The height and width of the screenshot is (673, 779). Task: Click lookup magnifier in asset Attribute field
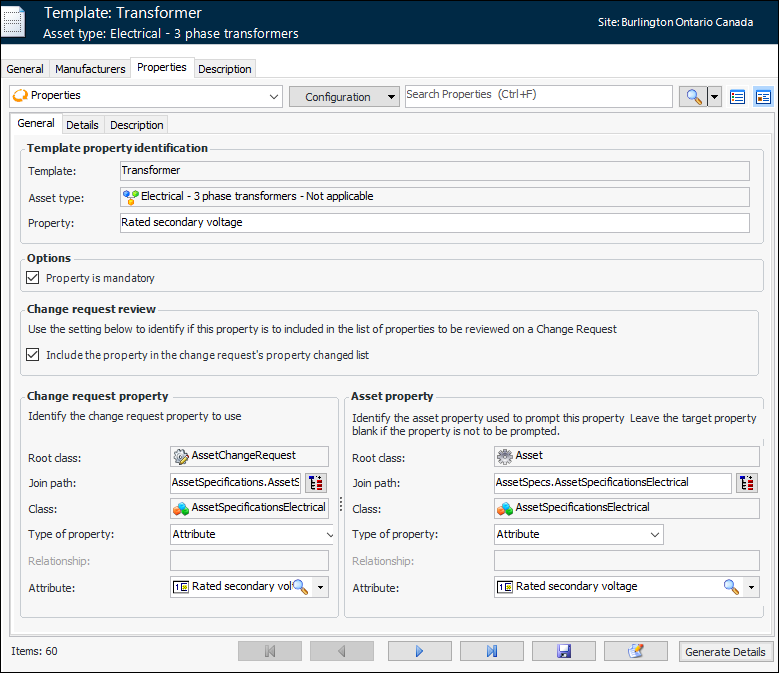(731, 587)
